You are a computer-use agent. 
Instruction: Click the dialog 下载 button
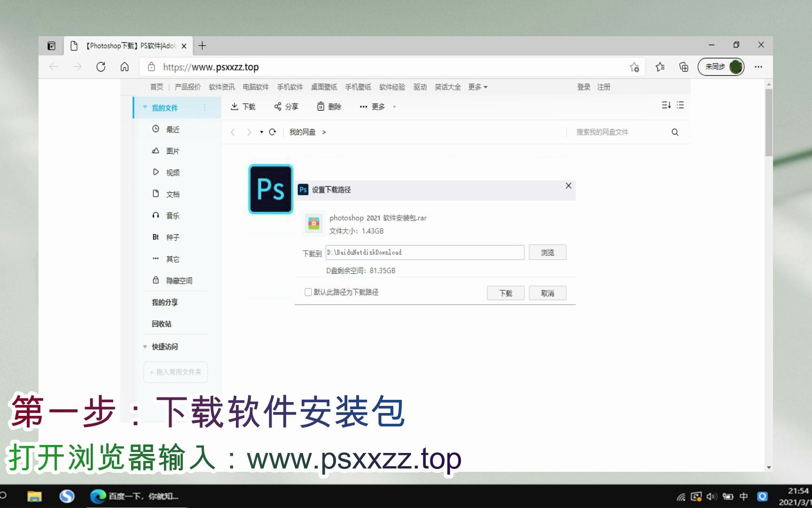[506, 293]
